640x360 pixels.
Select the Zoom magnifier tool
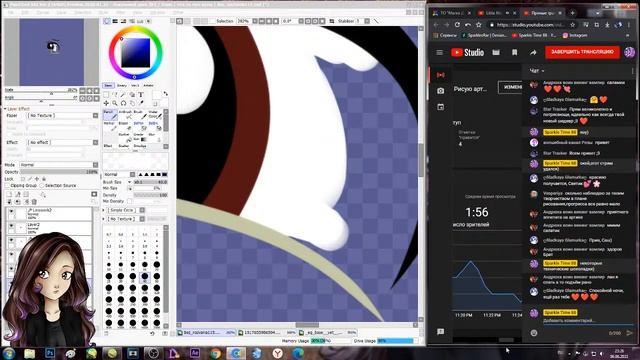[115, 103]
